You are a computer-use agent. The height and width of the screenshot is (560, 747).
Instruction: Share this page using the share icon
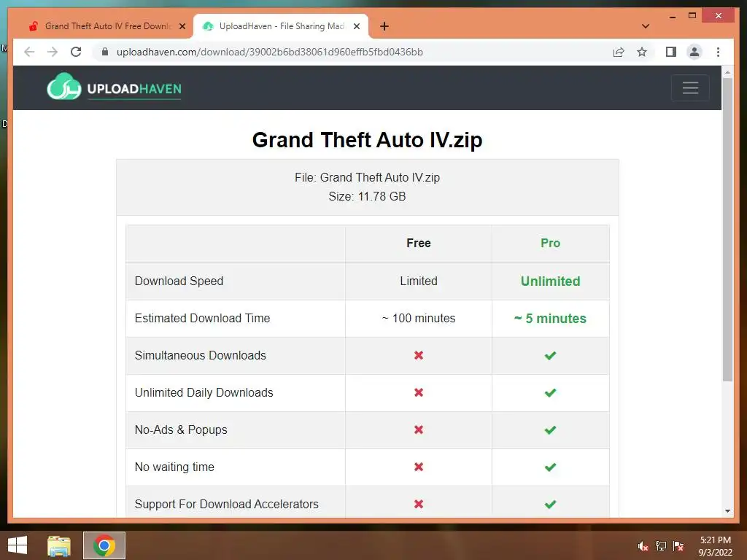tap(619, 52)
